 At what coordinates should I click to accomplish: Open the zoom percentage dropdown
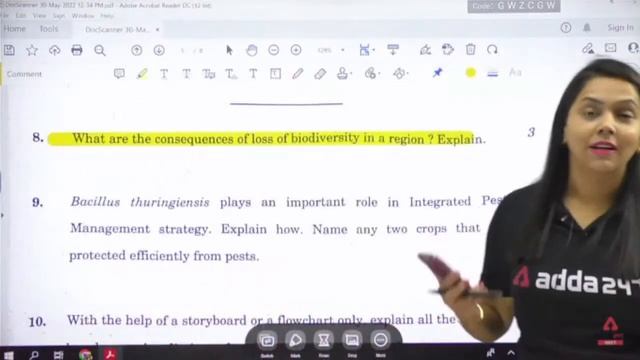(x=342, y=50)
